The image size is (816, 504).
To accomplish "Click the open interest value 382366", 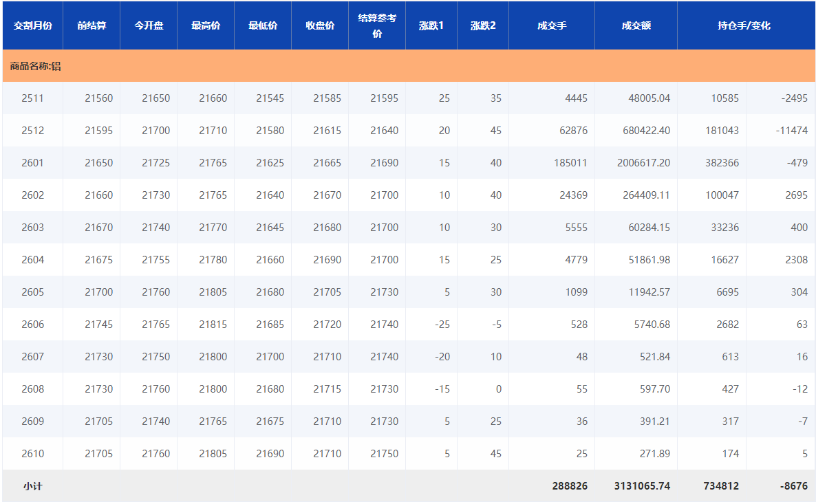I will [722, 163].
